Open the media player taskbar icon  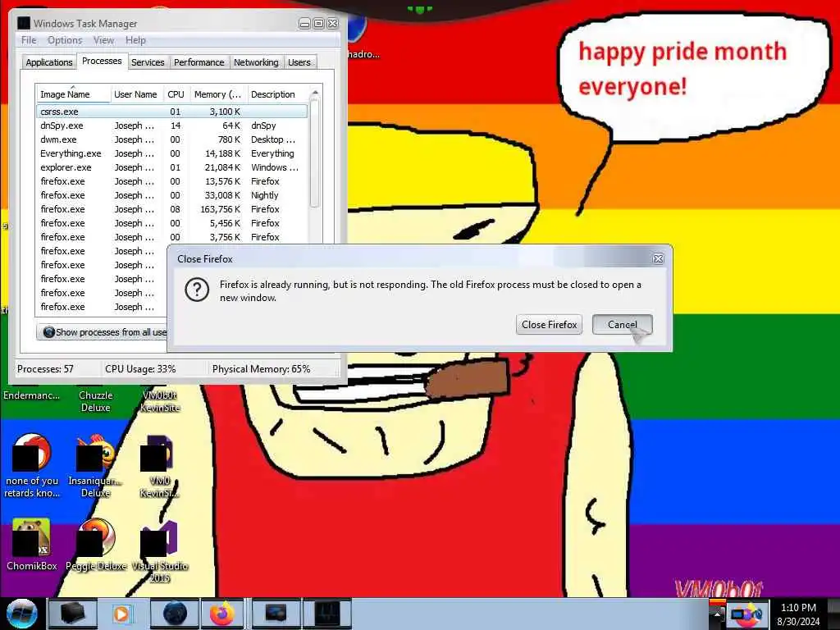pos(121,614)
